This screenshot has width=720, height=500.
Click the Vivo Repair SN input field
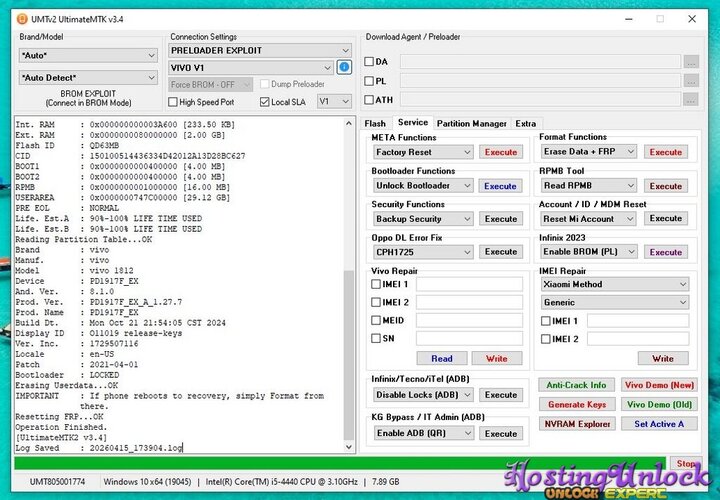tap(469, 338)
